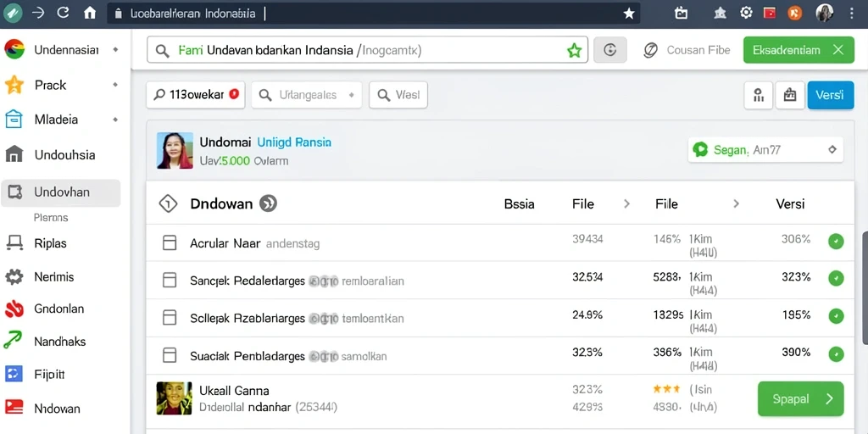Click the green star in search field
The height and width of the screenshot is (434, 868).
pyautogui.click(x=574, y=51)
